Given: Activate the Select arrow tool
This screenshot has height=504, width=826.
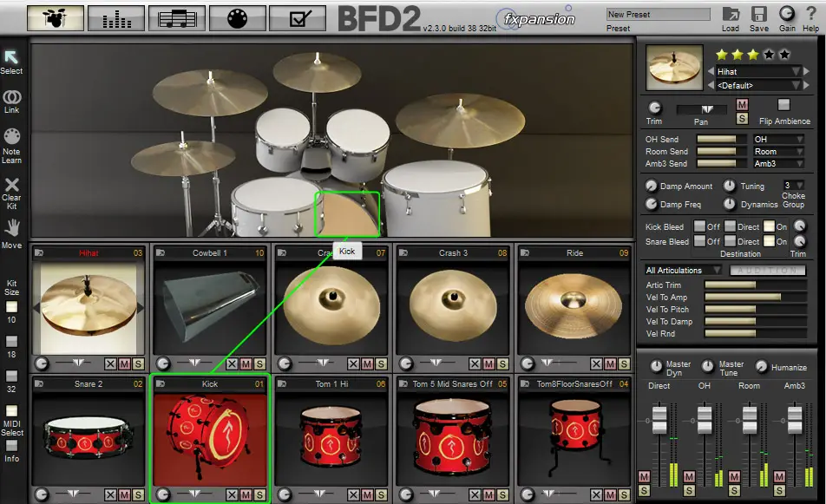Looking at the screenshot, I should (11, 57).
